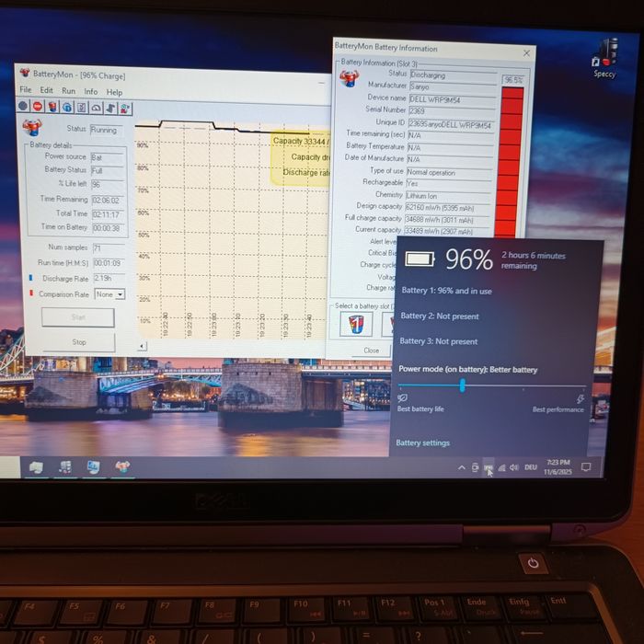Image resolution: width=644 pixels, height=644 pixels.
Task: Click the last toolbar icon with battery mascot
Action: tap(125, 109)
